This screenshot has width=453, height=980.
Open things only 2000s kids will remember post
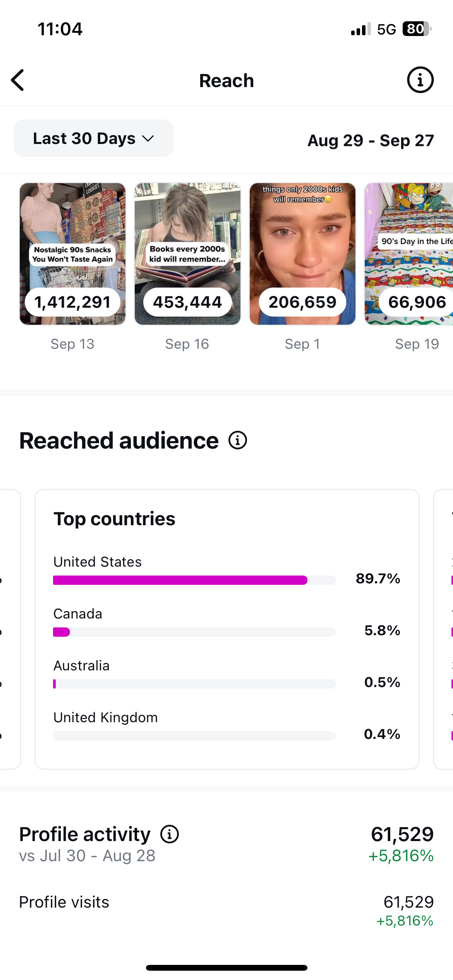coord(302,254)
